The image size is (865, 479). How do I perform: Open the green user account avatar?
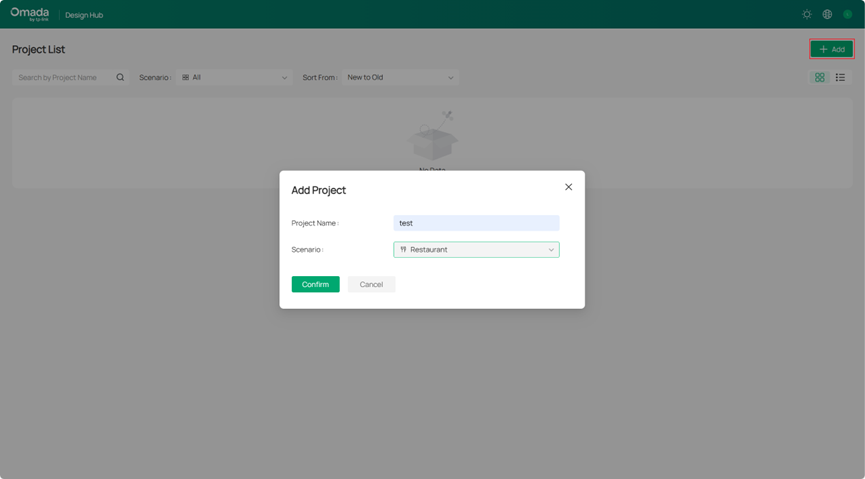pyautogui.click(x=847, y=15)
